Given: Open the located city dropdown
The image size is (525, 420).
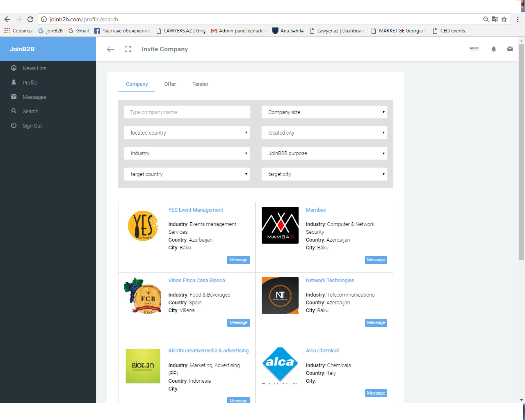Looking at the screenshot, I should coord(324,133).
